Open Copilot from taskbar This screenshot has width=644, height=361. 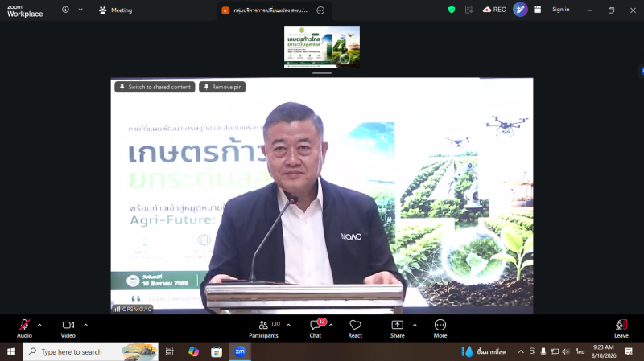[193, 351]
